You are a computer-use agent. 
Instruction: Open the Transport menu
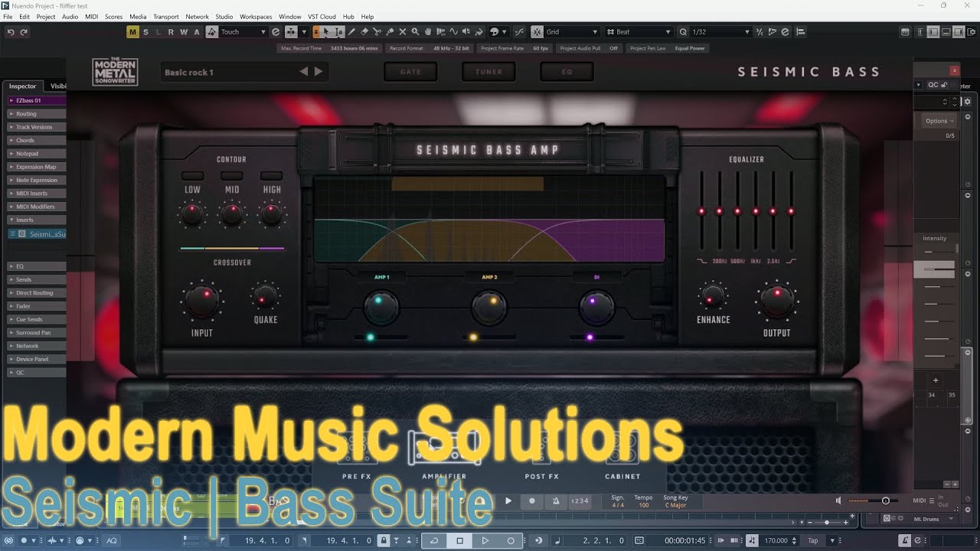tap(165, 17)
